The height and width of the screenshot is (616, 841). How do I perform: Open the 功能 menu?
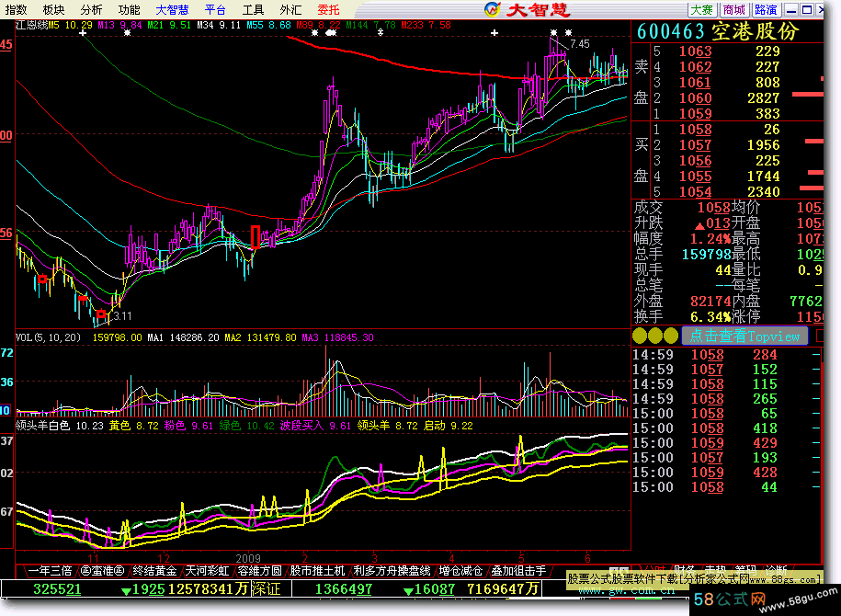coord(130,10)
